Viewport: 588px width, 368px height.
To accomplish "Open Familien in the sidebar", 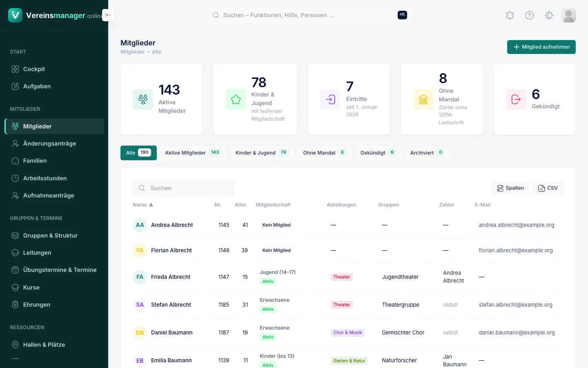I will [54, 161].
